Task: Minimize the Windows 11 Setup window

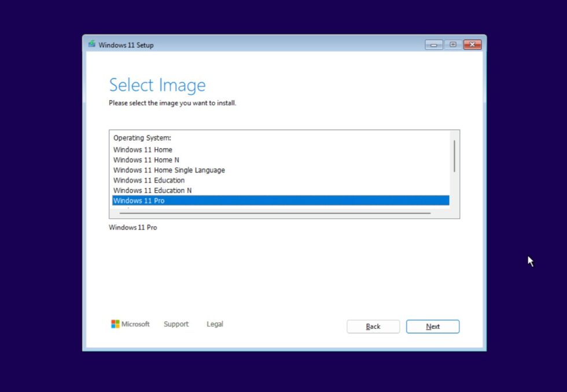Action: point(433,45)
